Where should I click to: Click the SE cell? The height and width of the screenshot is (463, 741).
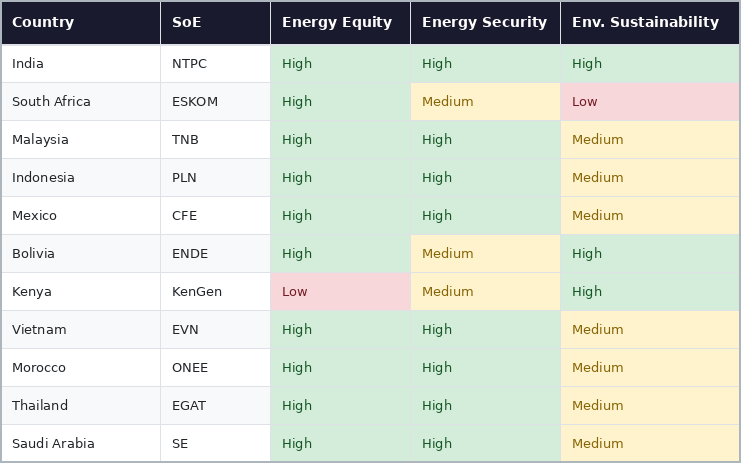pos(215,443)
